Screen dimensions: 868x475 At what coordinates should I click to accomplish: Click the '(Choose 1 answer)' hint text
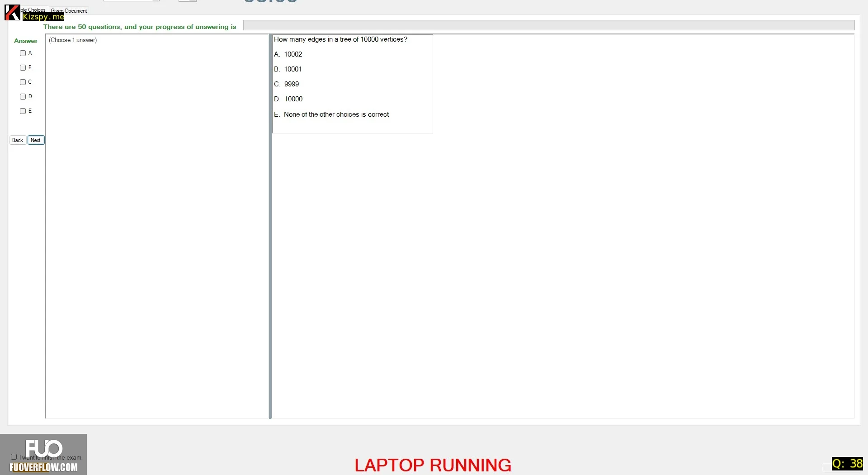[73, 40]
